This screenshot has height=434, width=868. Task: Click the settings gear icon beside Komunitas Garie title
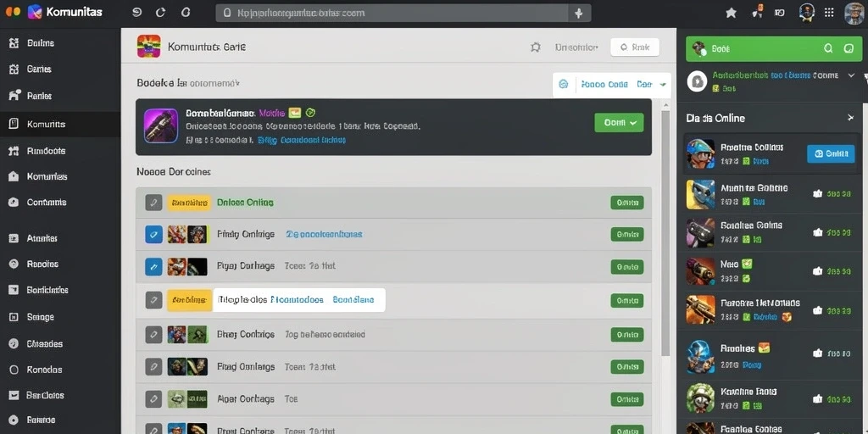pos(536,47)
